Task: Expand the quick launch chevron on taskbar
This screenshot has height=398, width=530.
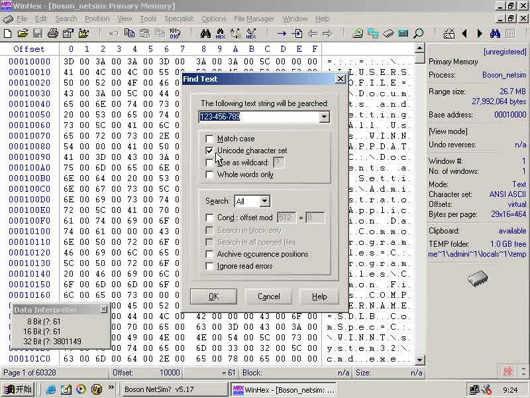Action: (x=111, y=387)
